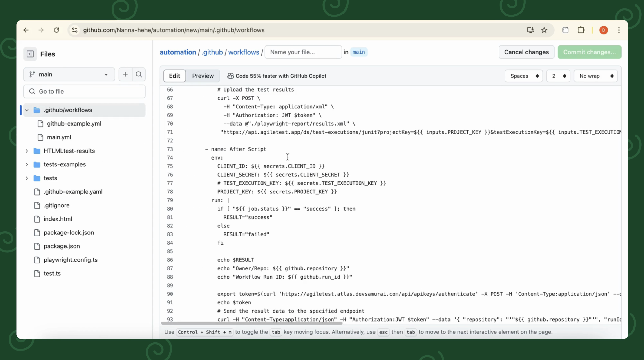Switch to the Preview tab
Viewport: 644px width, 360px height.
[203, 76]
